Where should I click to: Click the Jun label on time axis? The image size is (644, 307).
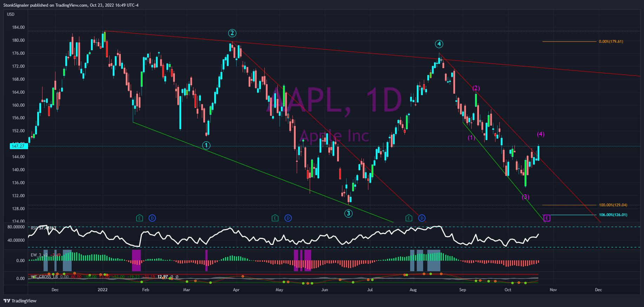pyautogui.click(x=325, y=290)
